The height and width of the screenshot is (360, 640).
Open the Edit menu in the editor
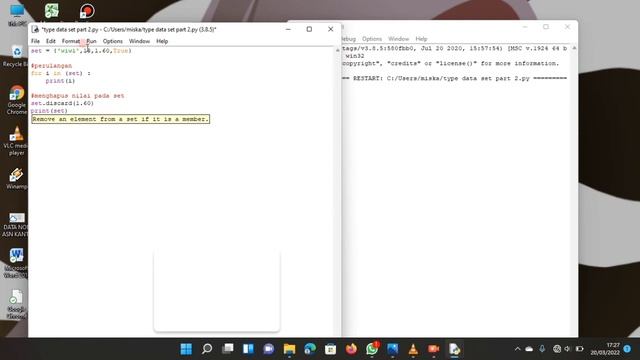pos(51,41)
